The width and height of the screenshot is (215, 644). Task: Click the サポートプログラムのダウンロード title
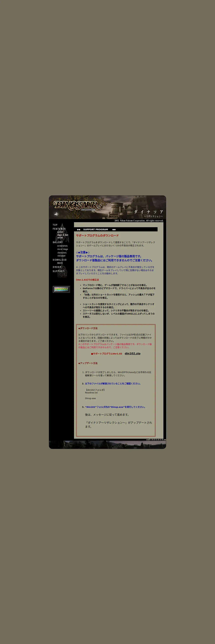(97, 236)
